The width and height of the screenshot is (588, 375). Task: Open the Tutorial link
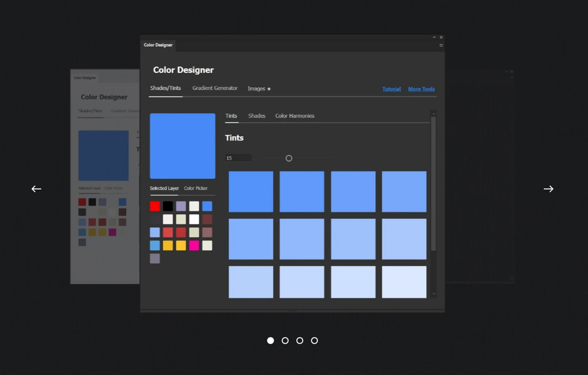pos(391,89)
